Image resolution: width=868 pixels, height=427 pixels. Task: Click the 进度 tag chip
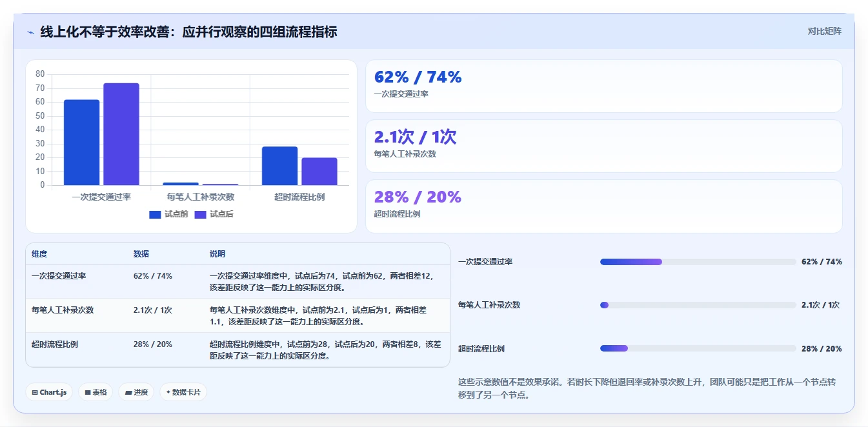[x=136, y=392]
